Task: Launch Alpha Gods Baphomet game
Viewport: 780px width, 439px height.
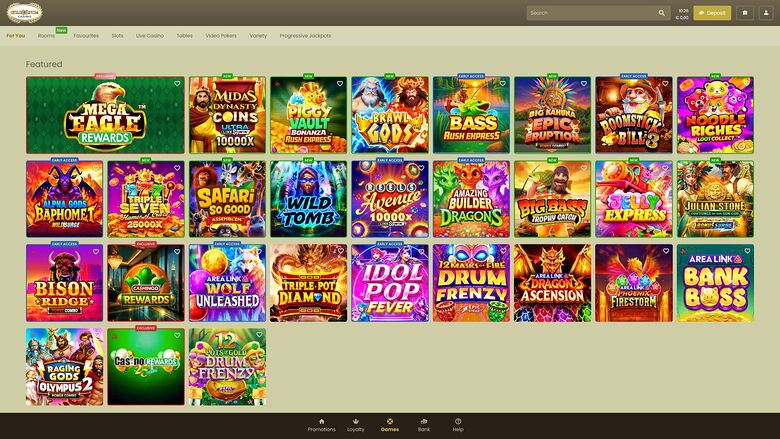Action: coord(65,199)
